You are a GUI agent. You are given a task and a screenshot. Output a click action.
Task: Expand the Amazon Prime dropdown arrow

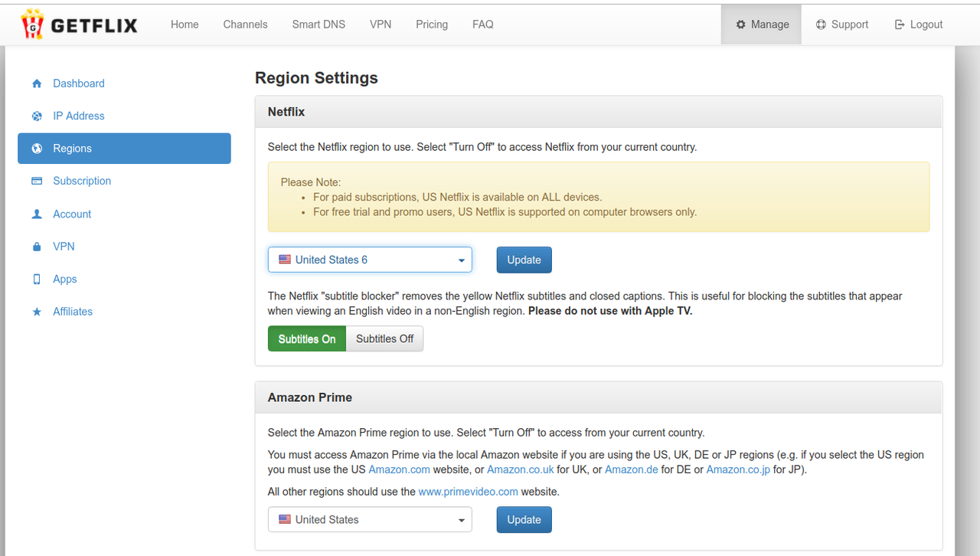pyautogui.click(x=462, y=520)
